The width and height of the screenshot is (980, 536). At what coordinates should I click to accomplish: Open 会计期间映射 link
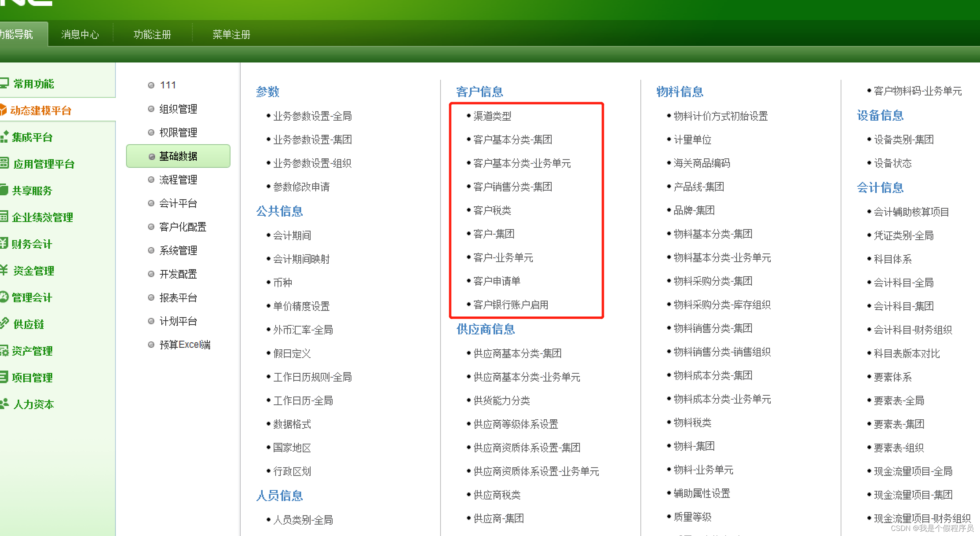coord(302,259)
